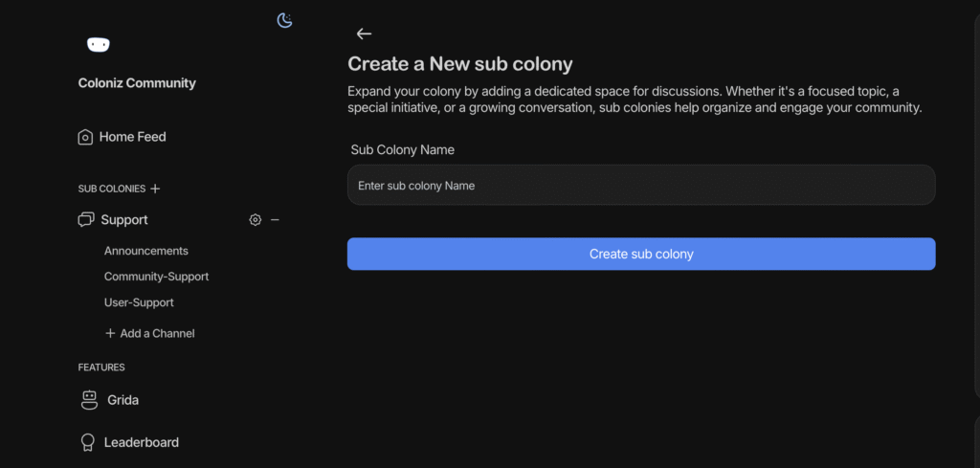The height and width of the screenshot is (468, 980).
Task: Collapse the Support sub colony
Action: click(x=275, y=220)
